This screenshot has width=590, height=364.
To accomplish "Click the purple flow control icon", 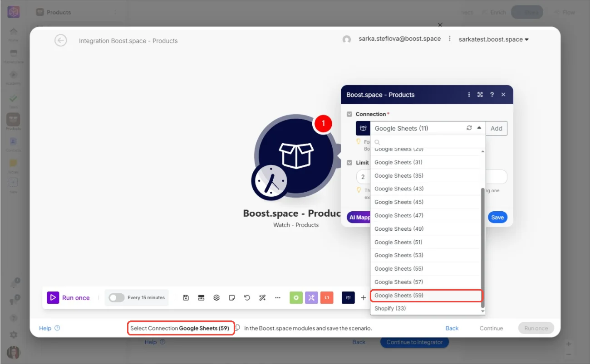I will [x=311, y=298].
